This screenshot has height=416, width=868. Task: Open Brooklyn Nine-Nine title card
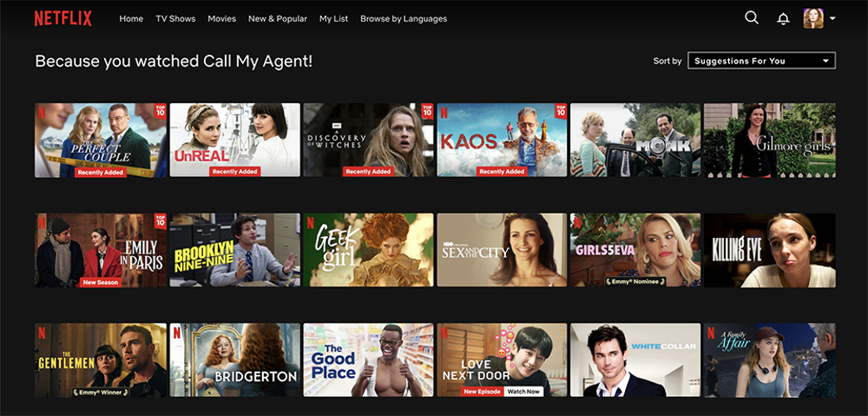point(235,250)
